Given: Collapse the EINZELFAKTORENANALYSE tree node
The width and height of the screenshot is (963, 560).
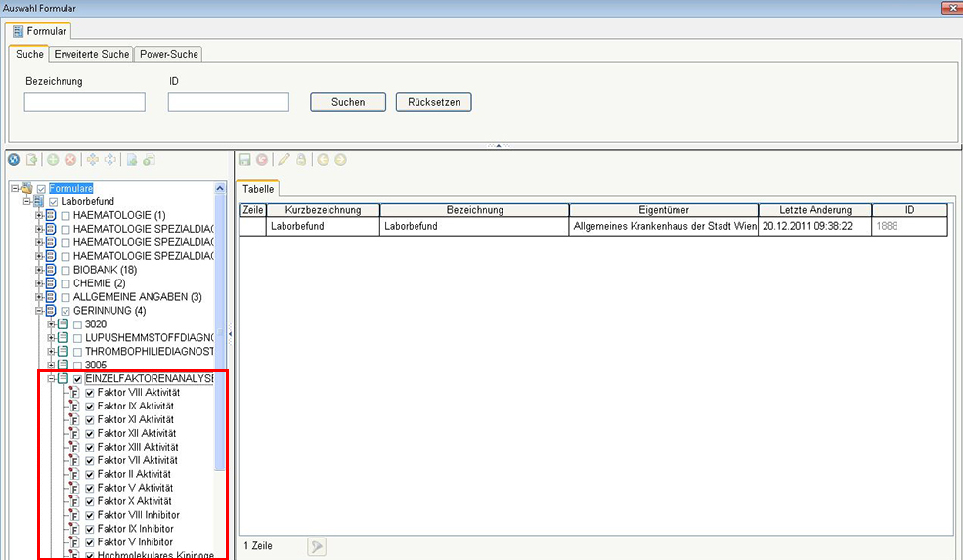Looking at the screenshot, I should click(x=51, y=378).
